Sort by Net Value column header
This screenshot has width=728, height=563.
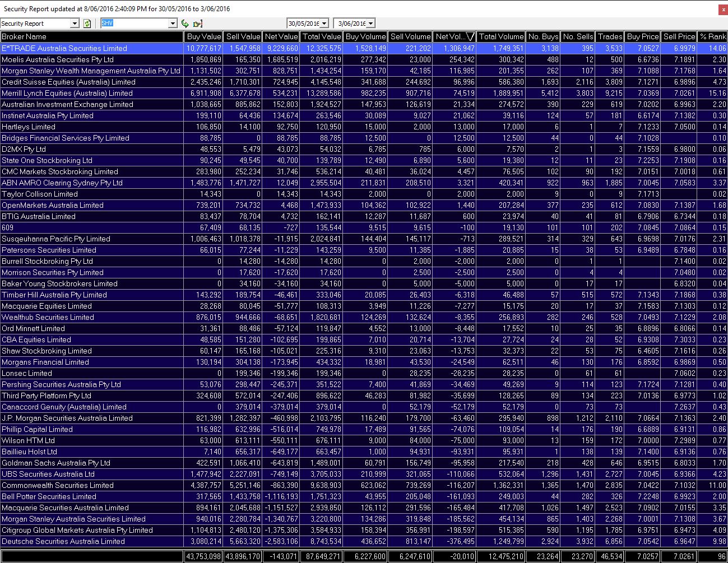[281, 36]
